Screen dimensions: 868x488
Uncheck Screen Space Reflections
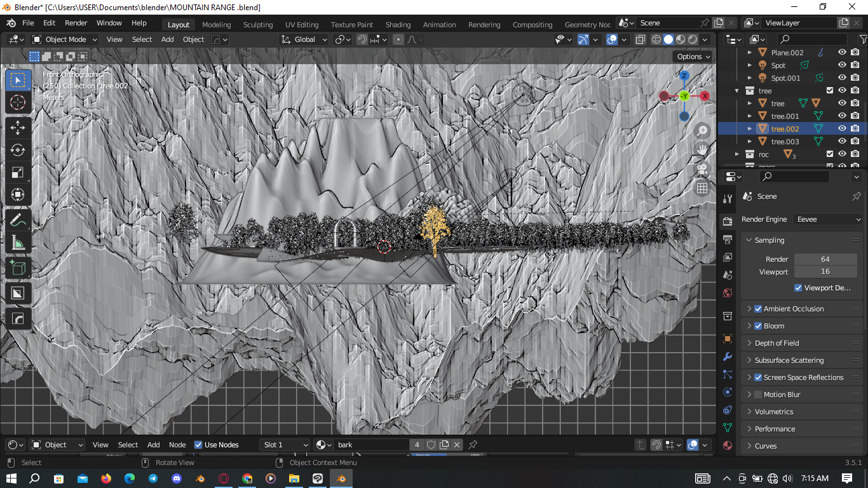[x=758, y=377]
